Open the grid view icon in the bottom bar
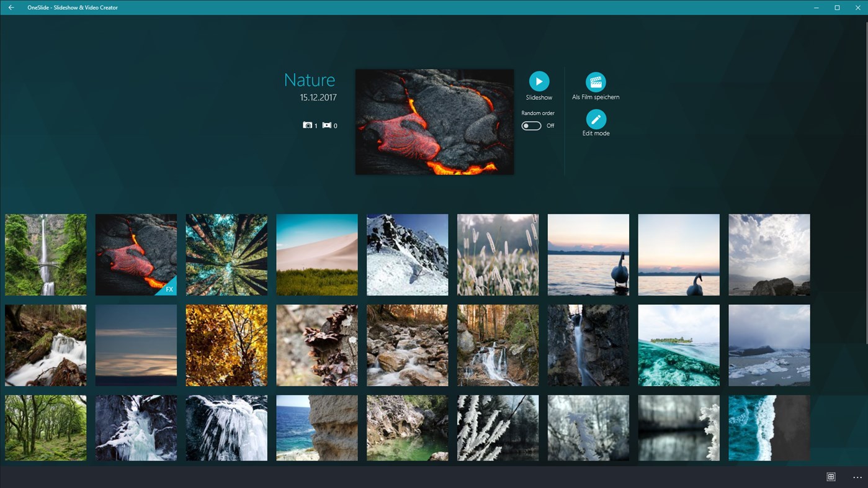868x488 pixels. click(830, 477)
